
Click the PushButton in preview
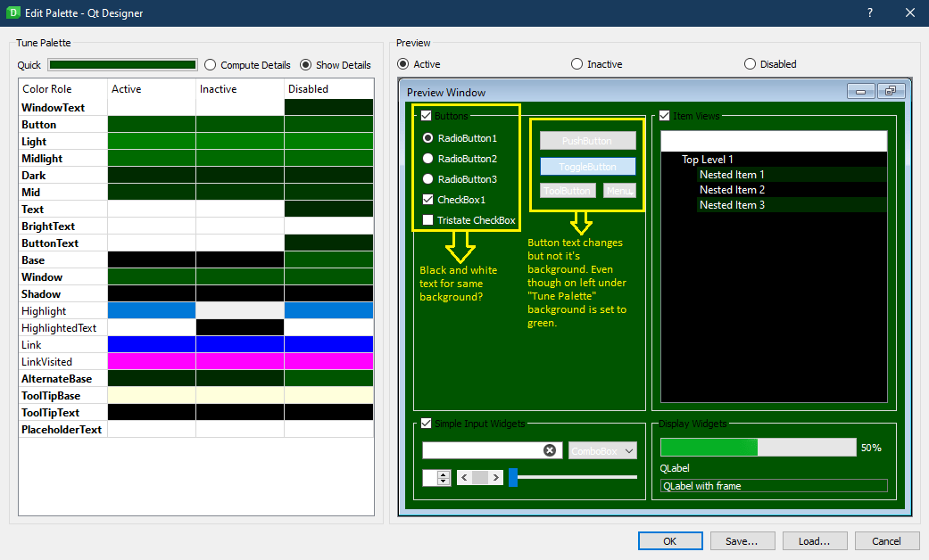[588, 140]
